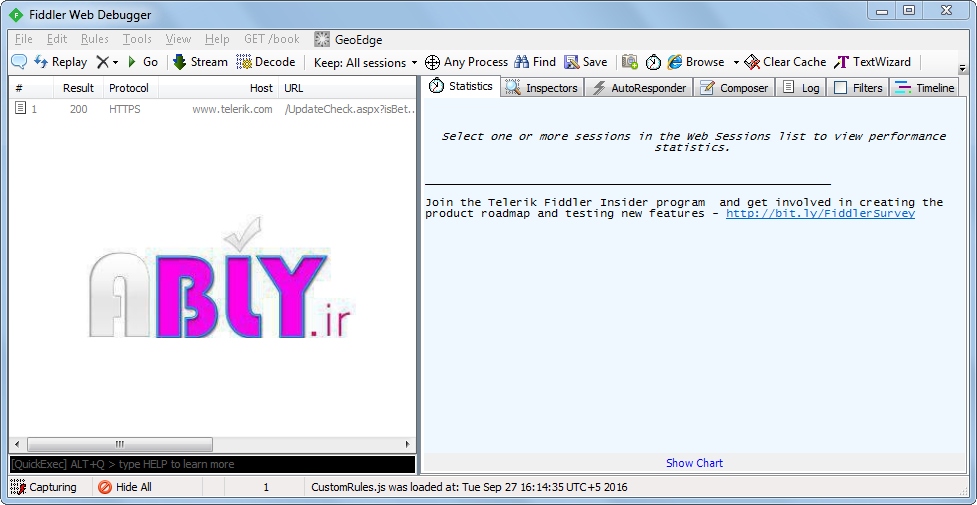Click the Fiddler app icon in title bar
The height and width of the screenshot is (505, 977).
(16, 15)
